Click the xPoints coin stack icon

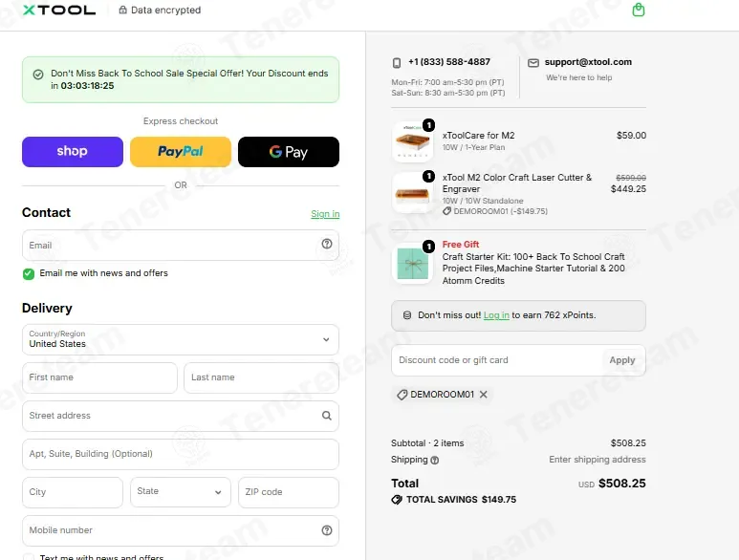407,315
